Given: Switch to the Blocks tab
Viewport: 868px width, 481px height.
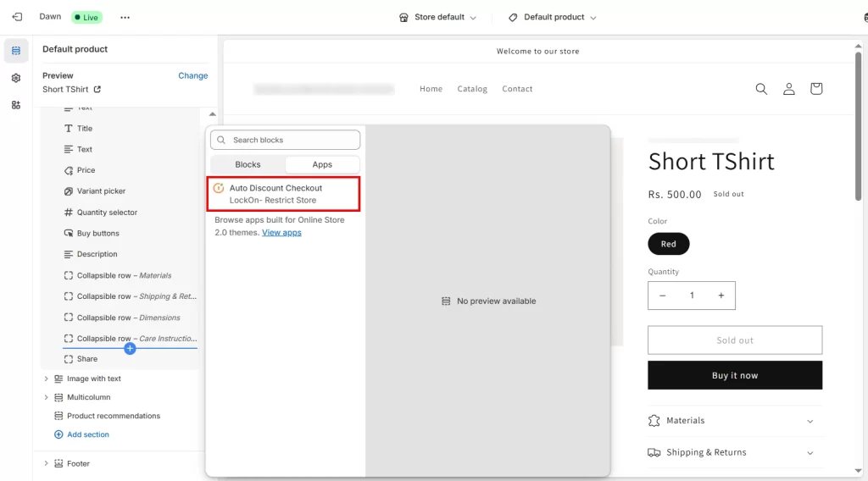Looking at the screenshot, I should point(248,164).
